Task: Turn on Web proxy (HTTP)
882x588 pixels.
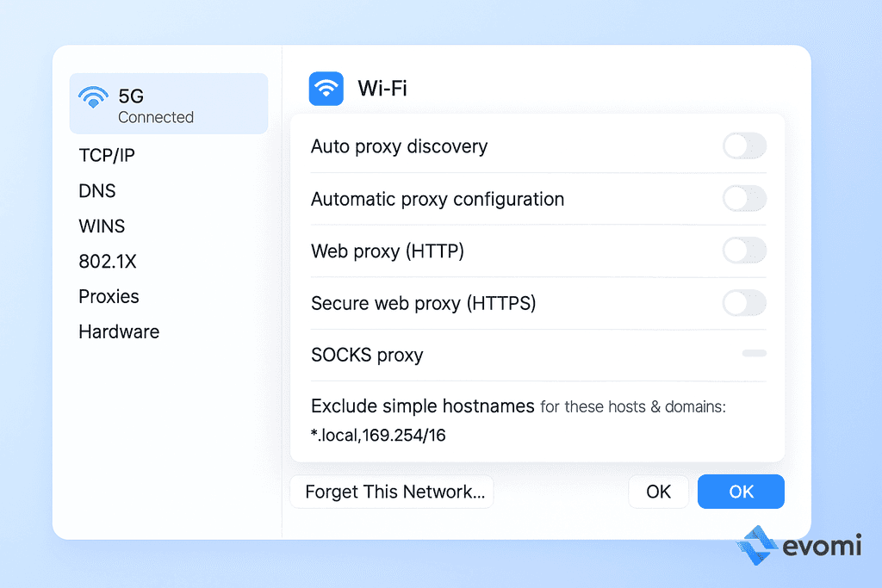Action: click(x=744, y=251)
